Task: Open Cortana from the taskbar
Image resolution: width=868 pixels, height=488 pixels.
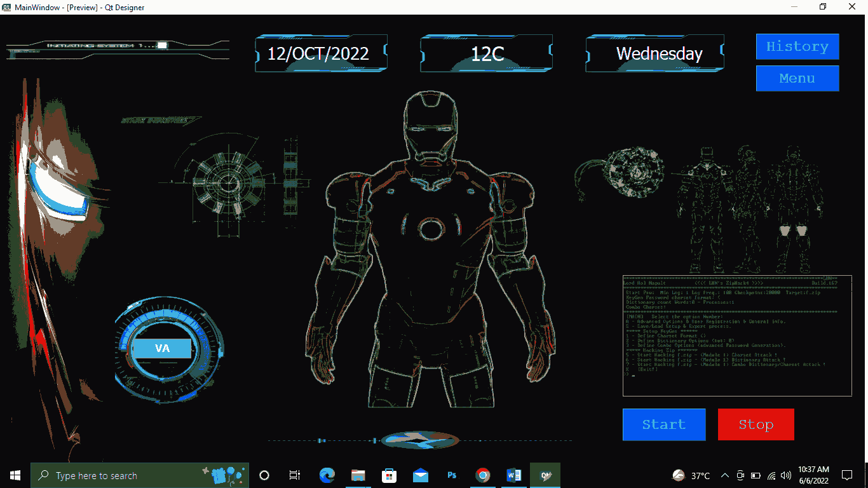Action: pos(264,475)
